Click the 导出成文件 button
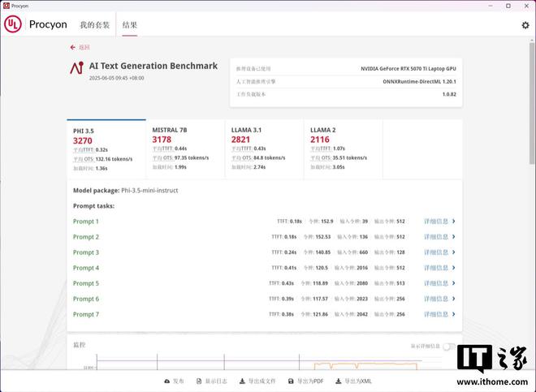This screenshot has width=536, height=392. point(257,381)
